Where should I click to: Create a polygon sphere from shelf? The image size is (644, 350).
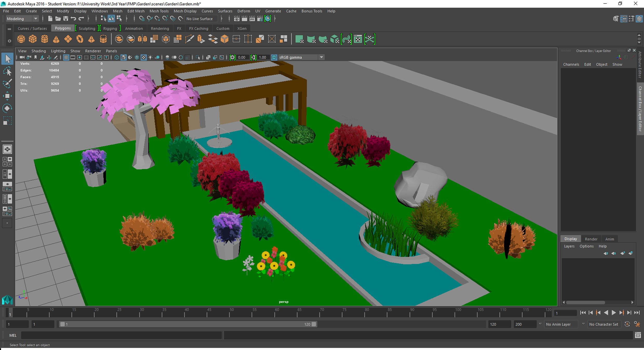tap(21, 39)
